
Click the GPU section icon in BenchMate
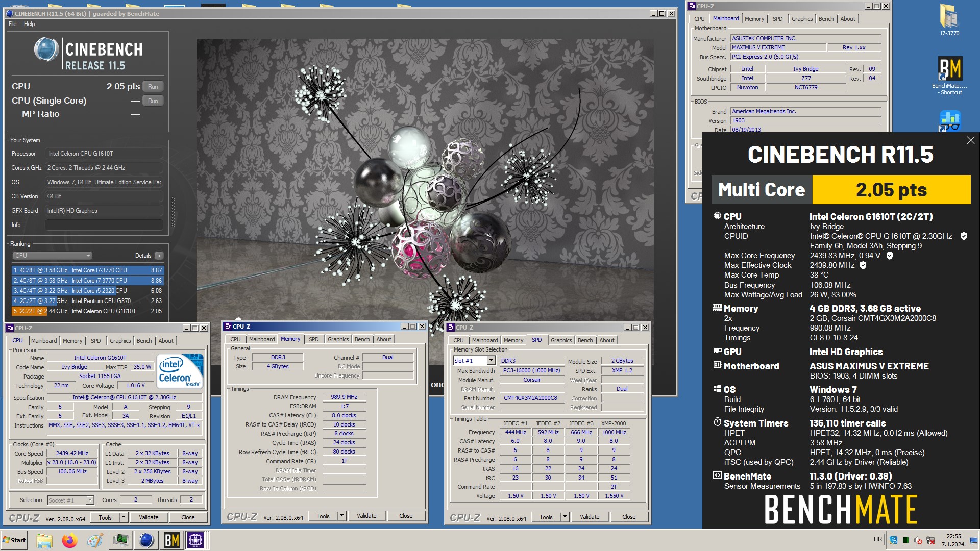pos(717,351)
